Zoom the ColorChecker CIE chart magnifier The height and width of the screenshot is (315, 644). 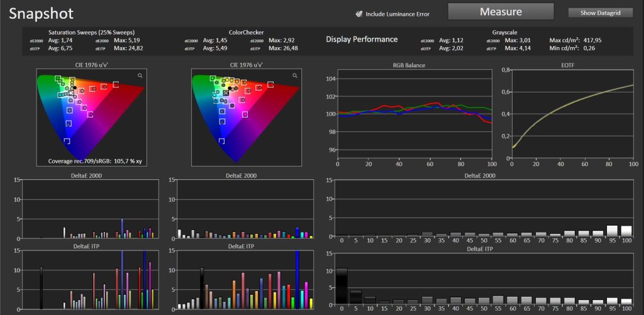pyautogui.click(x=295, y=75)
